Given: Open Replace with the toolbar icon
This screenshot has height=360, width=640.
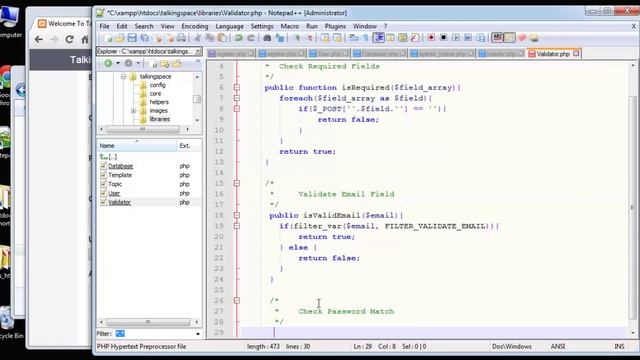Looking at the screenshot, I should 280,38.
